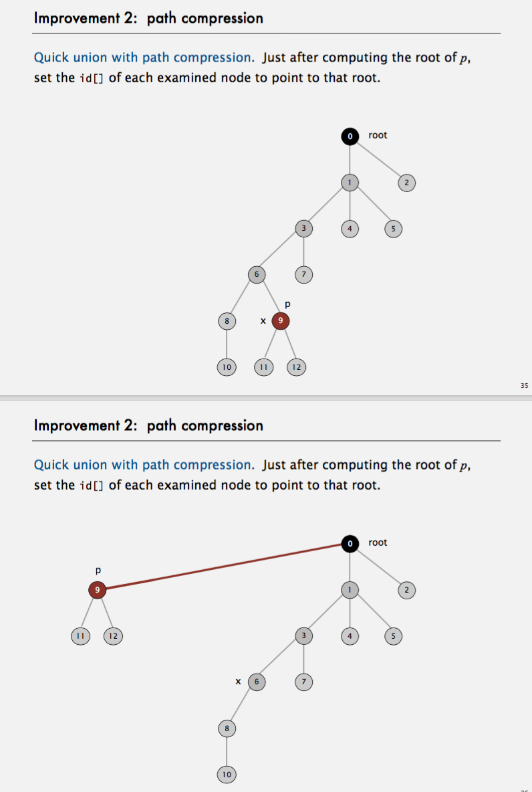Click the first slide's "Improvement 2: path compression" title
Screen dimensions: 532x792
[148, 18]
